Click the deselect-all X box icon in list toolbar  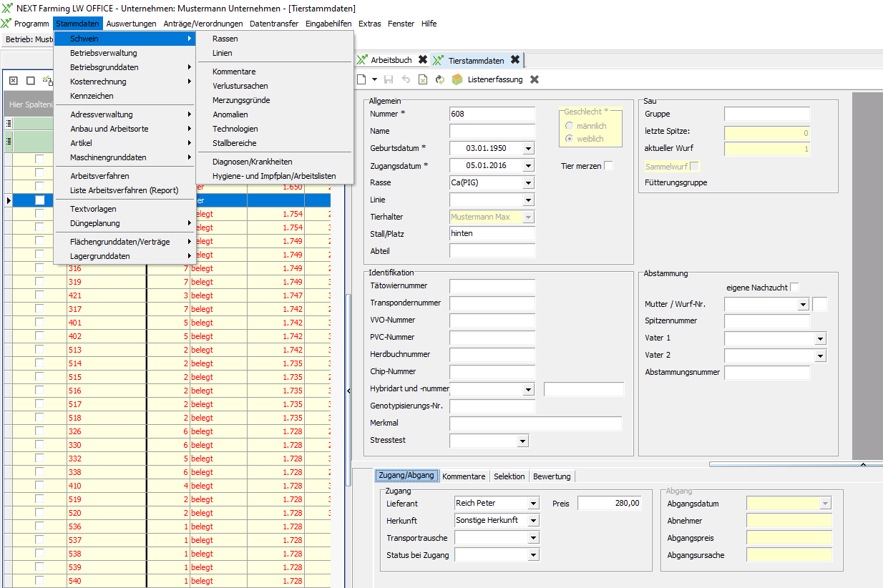click(13, 81)
